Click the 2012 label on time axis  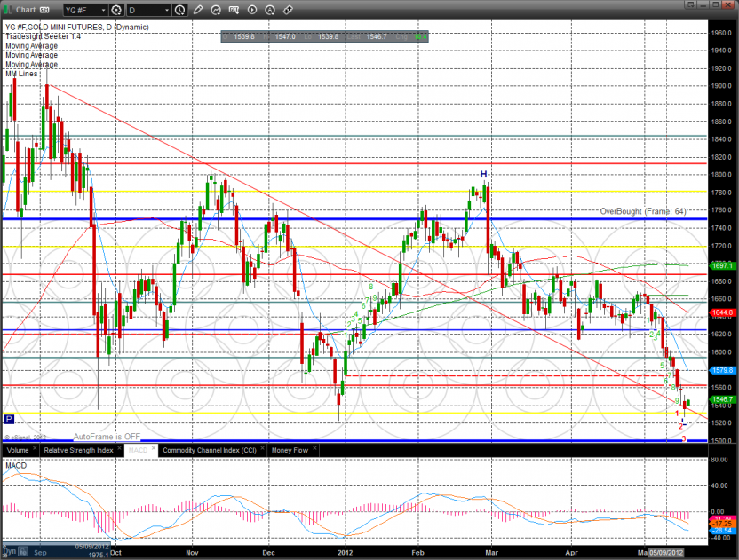pyautogui.click(x=345, y=553)
